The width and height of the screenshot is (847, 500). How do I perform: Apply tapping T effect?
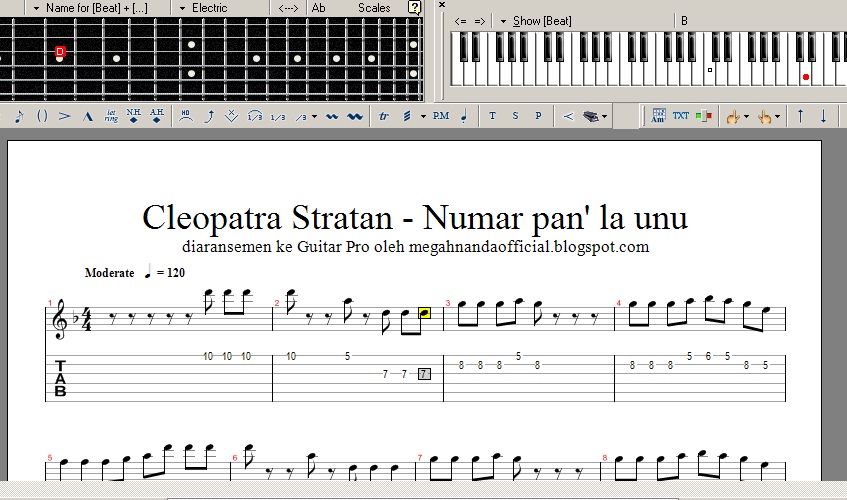[492, 116]
